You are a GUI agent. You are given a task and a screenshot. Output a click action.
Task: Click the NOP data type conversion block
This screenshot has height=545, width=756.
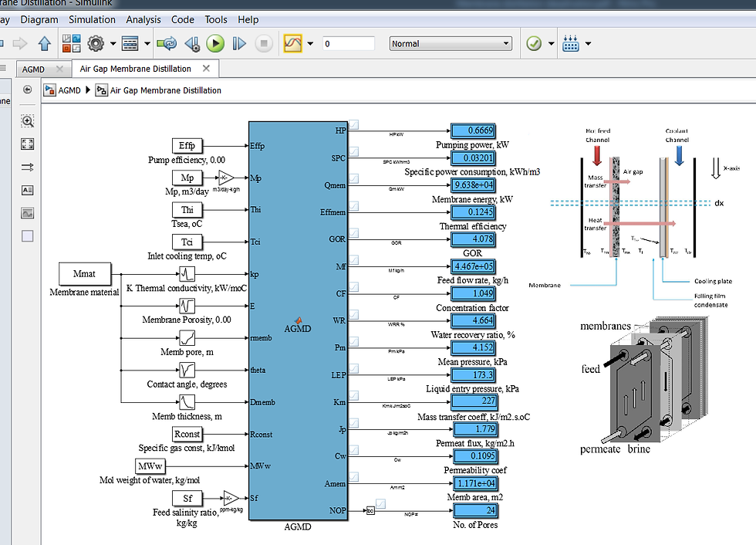coord(370,510)
